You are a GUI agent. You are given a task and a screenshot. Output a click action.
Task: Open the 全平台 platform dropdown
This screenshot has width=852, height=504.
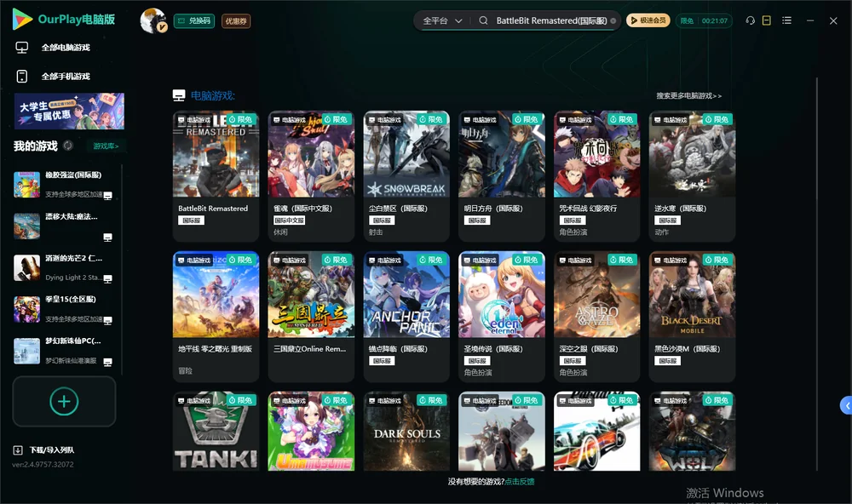point(442,20)
